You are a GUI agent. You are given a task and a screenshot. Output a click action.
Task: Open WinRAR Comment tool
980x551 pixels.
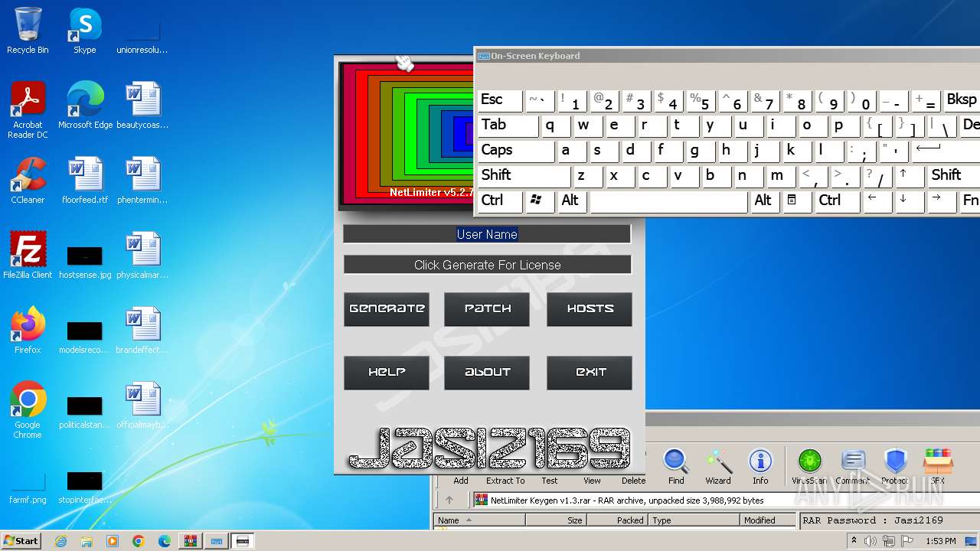click(852, 466)
